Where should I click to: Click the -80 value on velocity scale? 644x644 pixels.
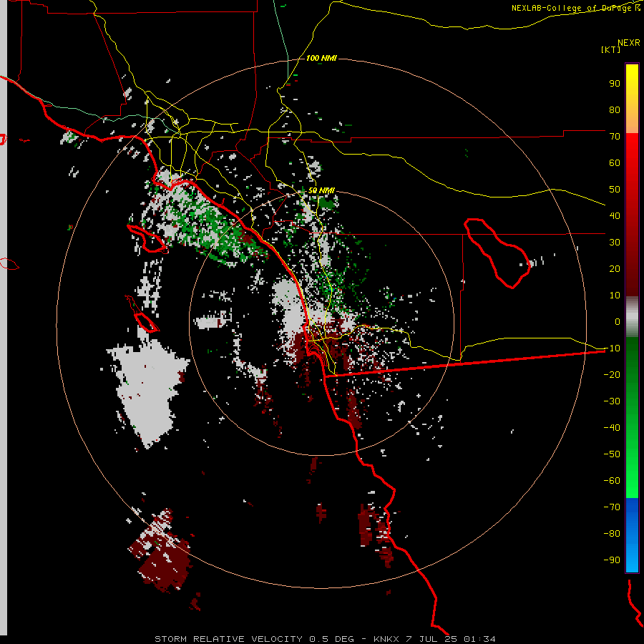[x=612, y=534]
